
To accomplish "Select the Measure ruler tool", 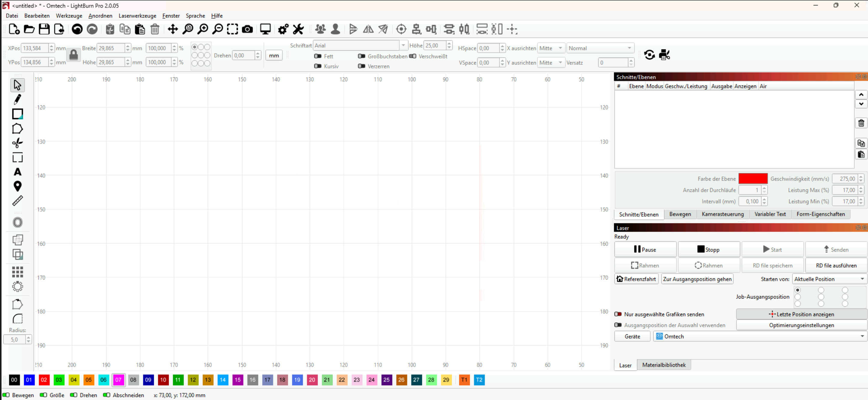I will point(17,201).
